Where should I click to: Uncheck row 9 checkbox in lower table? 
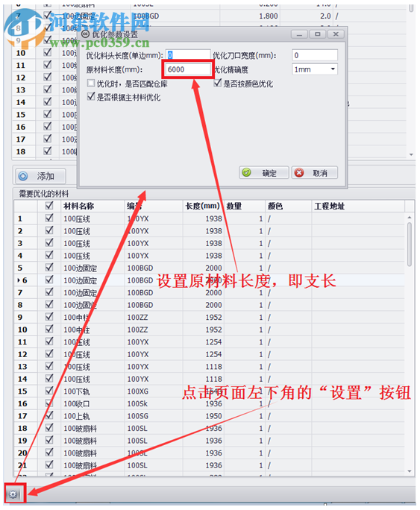tap(49, 316)
